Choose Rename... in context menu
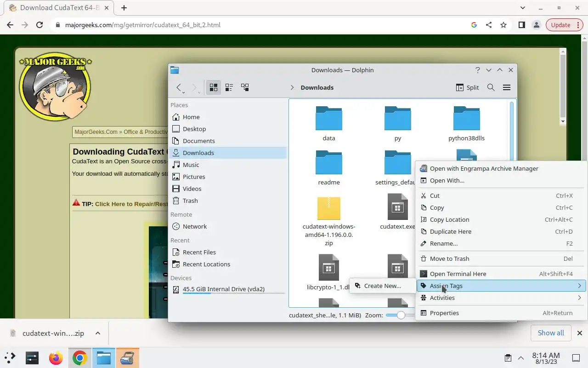Viewport: 588px width, 368px height. coord(501,243)
